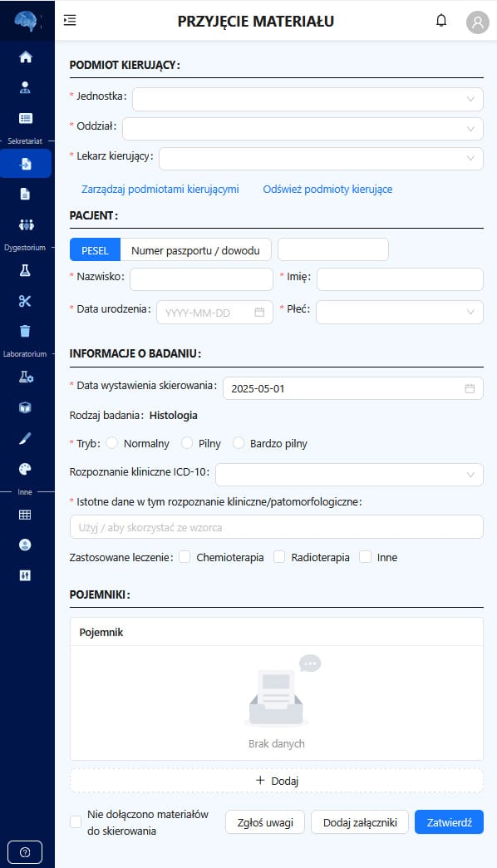Check the Radioterapia checkbox

coord(279,557)
